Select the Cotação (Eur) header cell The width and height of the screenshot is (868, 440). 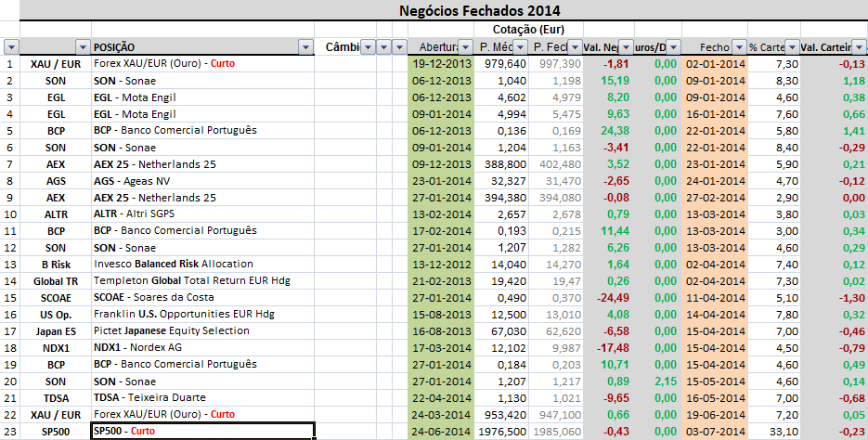[515, 30]
